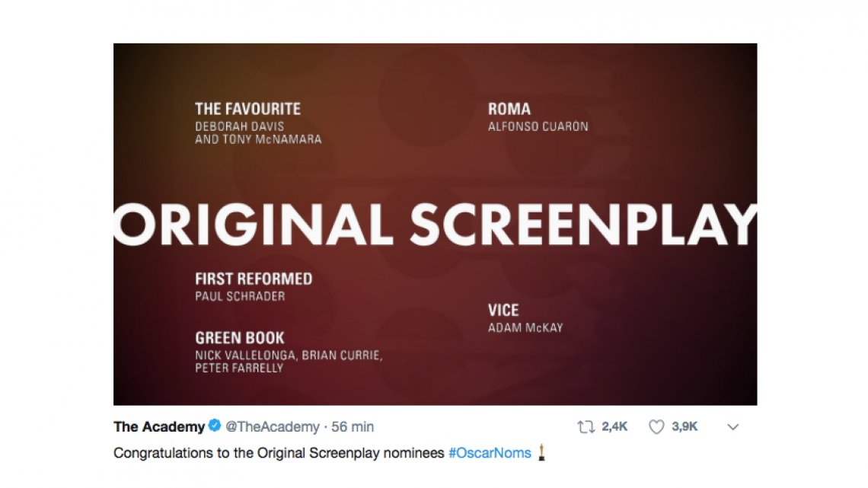Click FIRST REFORMED in the nominees graphic
The height and width of the screenshot is (488, 868).
click(x=254, y=279)
